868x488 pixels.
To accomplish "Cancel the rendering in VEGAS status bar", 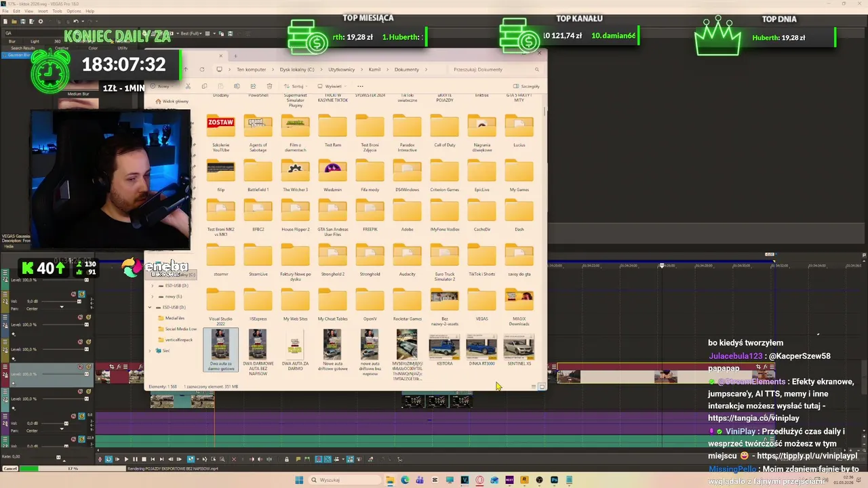I will click(x=10, y=468).
